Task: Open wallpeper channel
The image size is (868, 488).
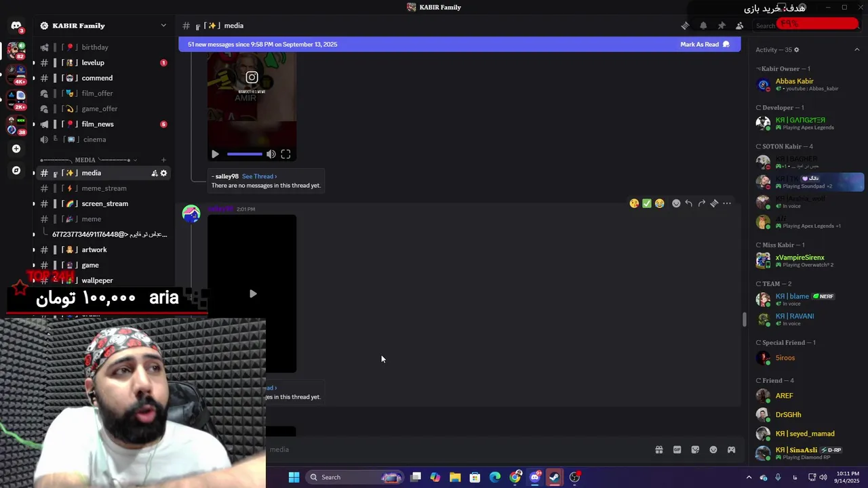Action: [x=103, y=280]
